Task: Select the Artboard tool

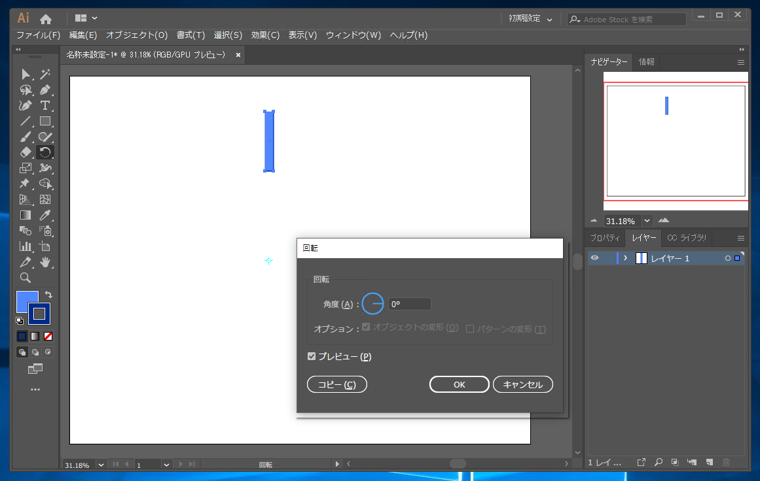Action: pyautogui.click(x=46, y=246)
